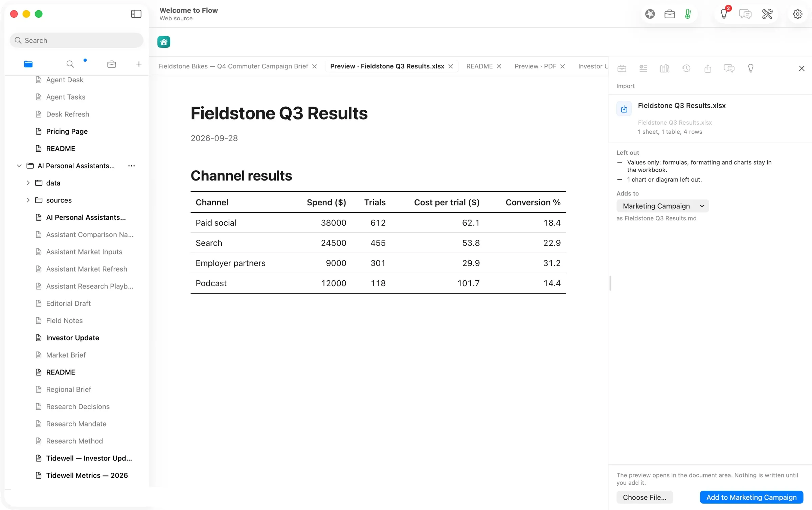Image resolution: width=812 pixels, height=510 pixels.
Task: Click the green thermometer icon
Action: point(688,14)
